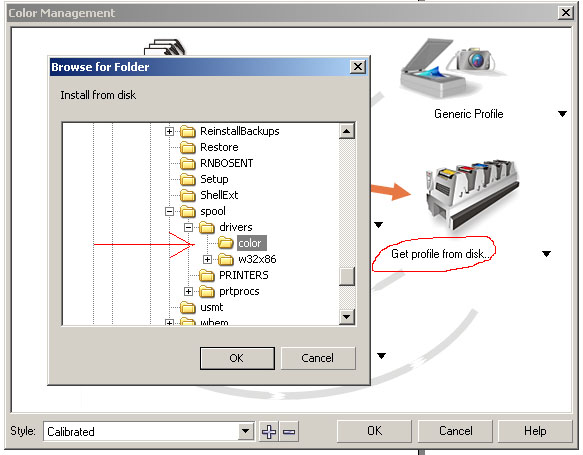Expand the prtprocs tree node
This screenshot has width=583, height=455.
pos(189,291)
